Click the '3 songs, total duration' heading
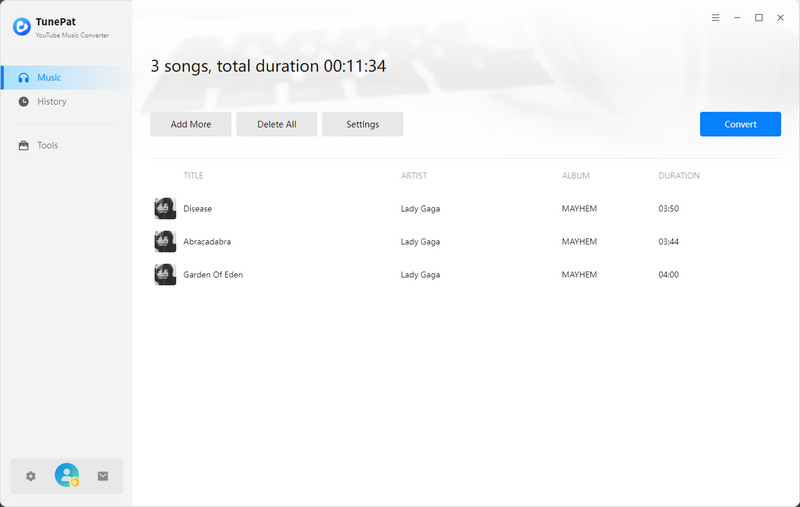This screenshot has width=800, height=507. (268, 66)
